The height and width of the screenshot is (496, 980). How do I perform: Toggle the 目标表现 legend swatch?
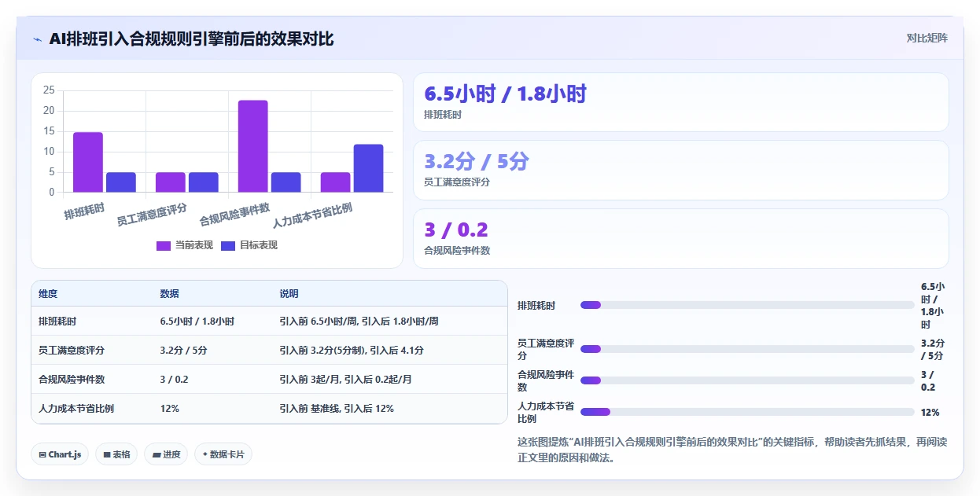228,245
